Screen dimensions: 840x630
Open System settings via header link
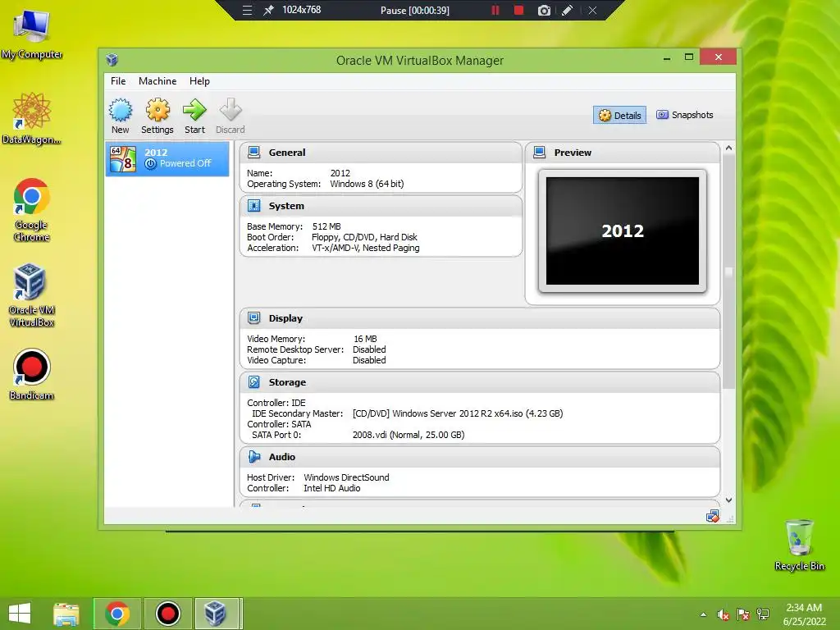pos(286,206)
